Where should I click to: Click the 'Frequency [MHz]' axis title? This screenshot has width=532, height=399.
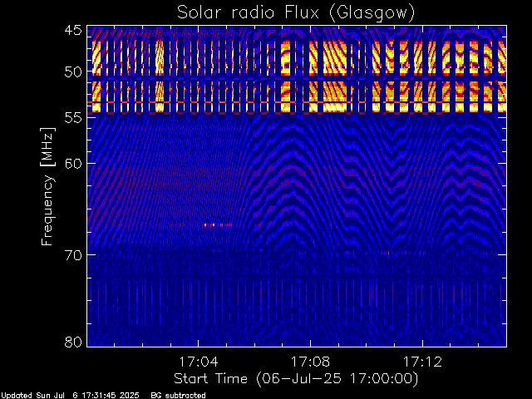tap(47, 186)
